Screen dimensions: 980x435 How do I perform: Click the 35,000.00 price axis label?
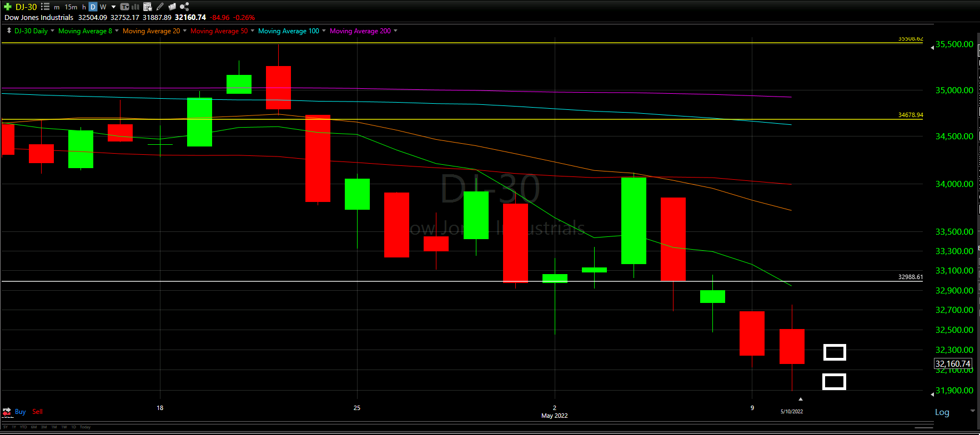click(x=954, y=90)
